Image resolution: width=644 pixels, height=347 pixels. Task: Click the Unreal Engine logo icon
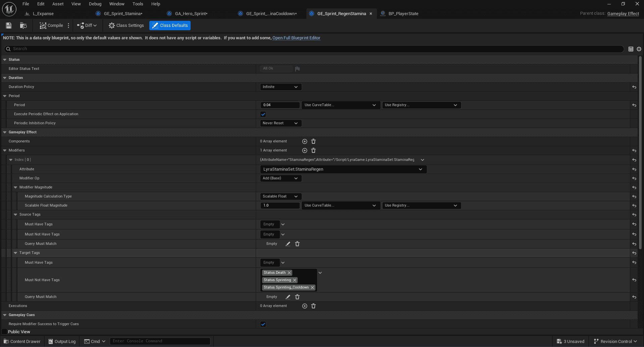tap(9, 9)
